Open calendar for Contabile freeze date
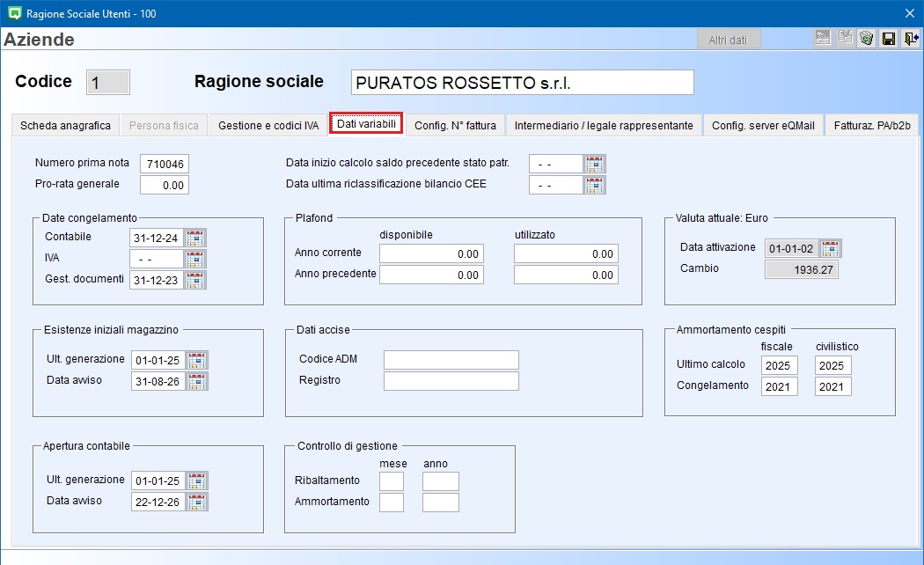This screenshot has width=924, height=565. (x=195, y=238)
